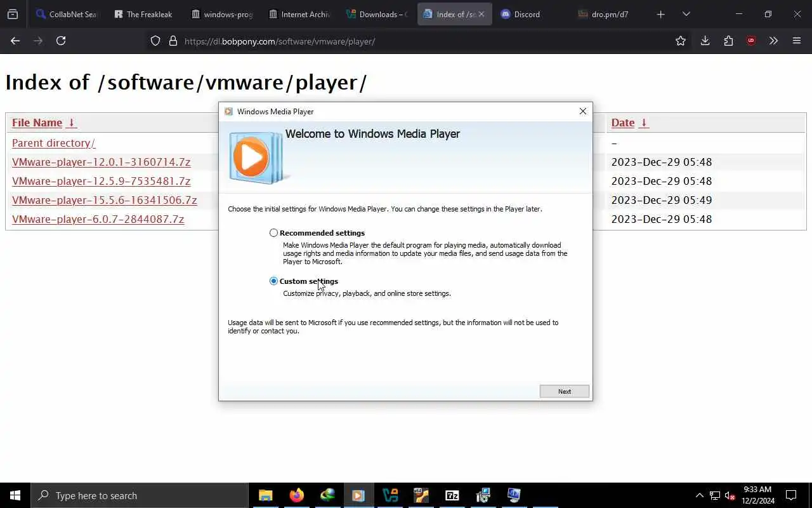Go back in Firefox history
812x508 pixels.
pyautogui.click(x=15, y=41)
